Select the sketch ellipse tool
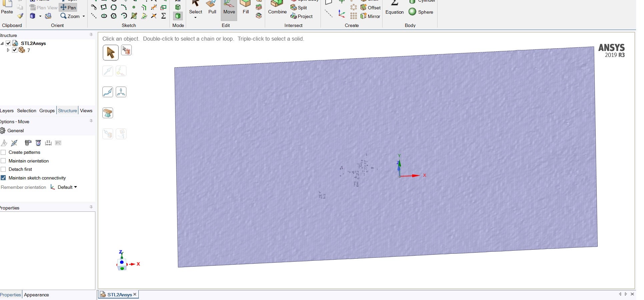 point(104,16)
